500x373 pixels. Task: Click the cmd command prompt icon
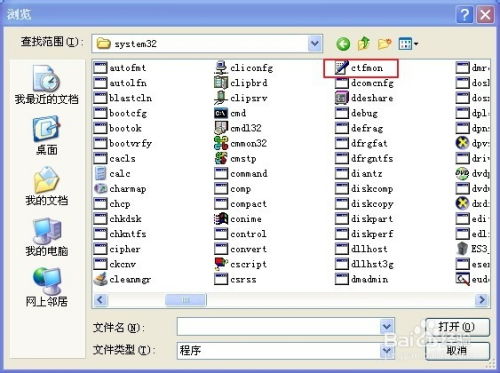(x=221, y=113)
